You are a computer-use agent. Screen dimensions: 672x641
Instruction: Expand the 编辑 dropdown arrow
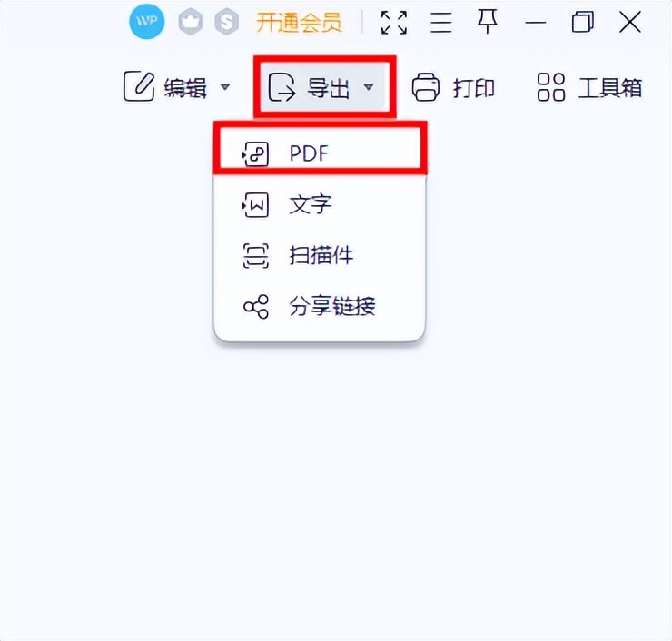tap(225, 87)
